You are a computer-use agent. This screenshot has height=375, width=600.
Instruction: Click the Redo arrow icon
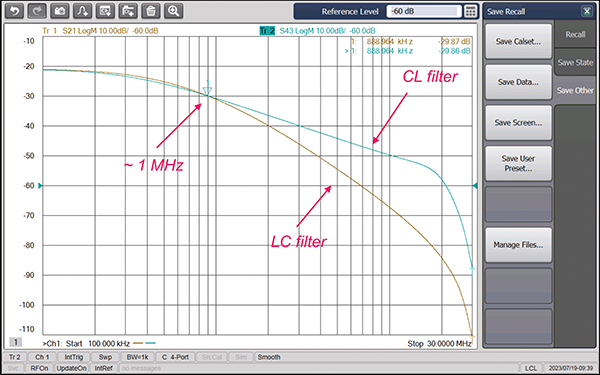tap(37, 11)
